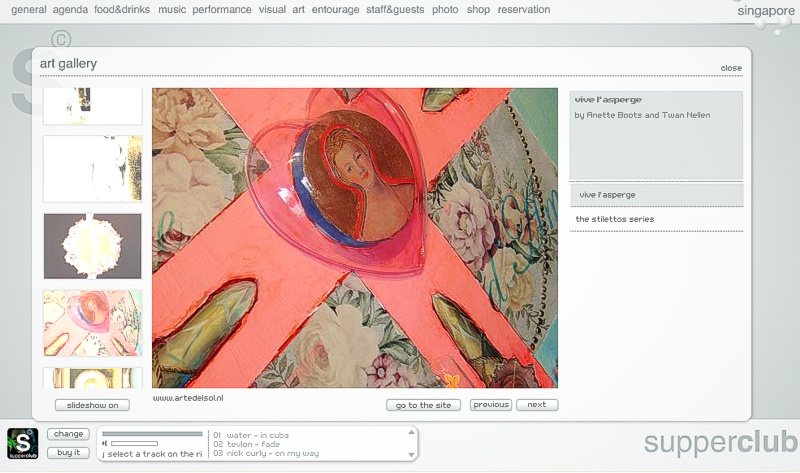The image size is (800, 473).
Task: Click the buy it button
Action: point(68,453)
